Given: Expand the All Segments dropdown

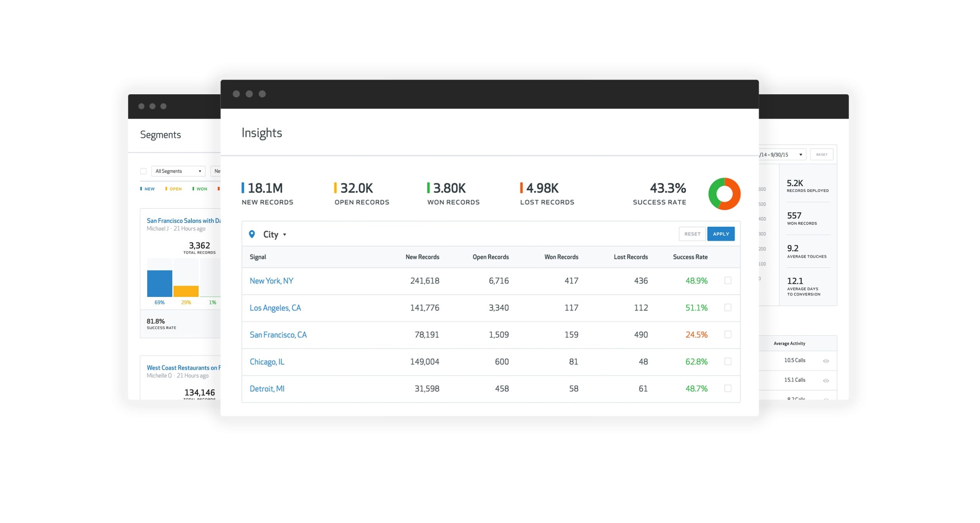Looking at the screenshot, I should click(178, 171).
